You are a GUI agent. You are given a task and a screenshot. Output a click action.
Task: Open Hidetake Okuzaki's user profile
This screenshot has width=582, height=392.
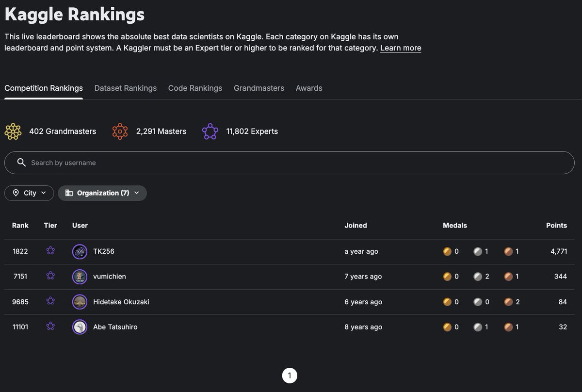(x=121, y=302)
